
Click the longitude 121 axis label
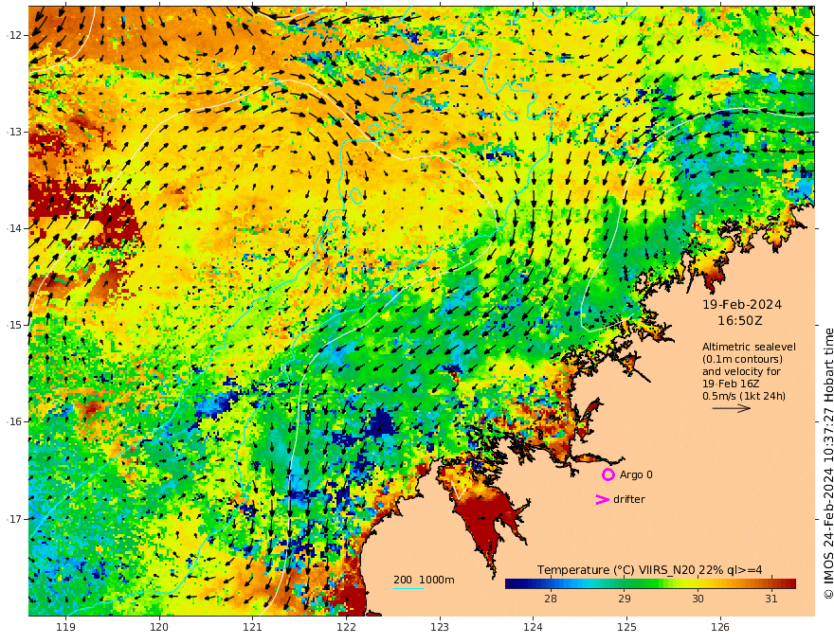pyautogui.click(x=253, y=627)
